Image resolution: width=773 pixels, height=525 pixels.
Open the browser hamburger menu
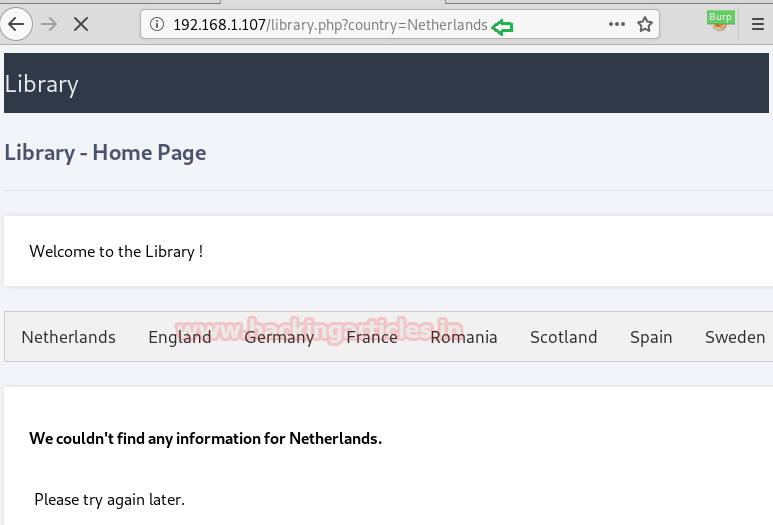pyautogui.click(x=758, y=24)
